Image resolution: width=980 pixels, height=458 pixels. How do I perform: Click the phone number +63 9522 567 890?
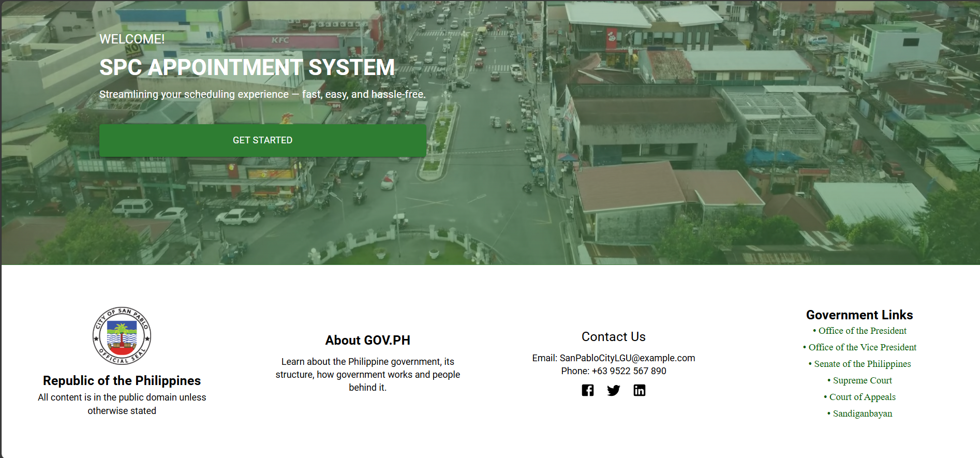click(x=629, y=371)
